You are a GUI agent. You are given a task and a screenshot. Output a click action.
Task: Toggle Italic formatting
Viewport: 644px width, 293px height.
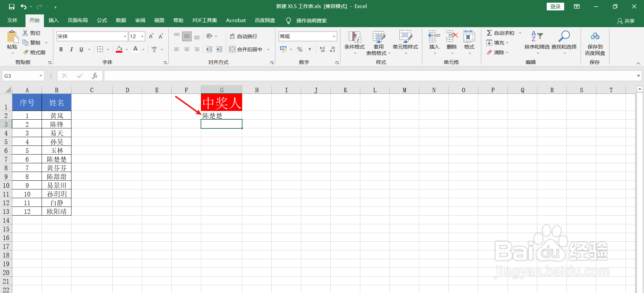pyautogui.click(x=71, y=49)
